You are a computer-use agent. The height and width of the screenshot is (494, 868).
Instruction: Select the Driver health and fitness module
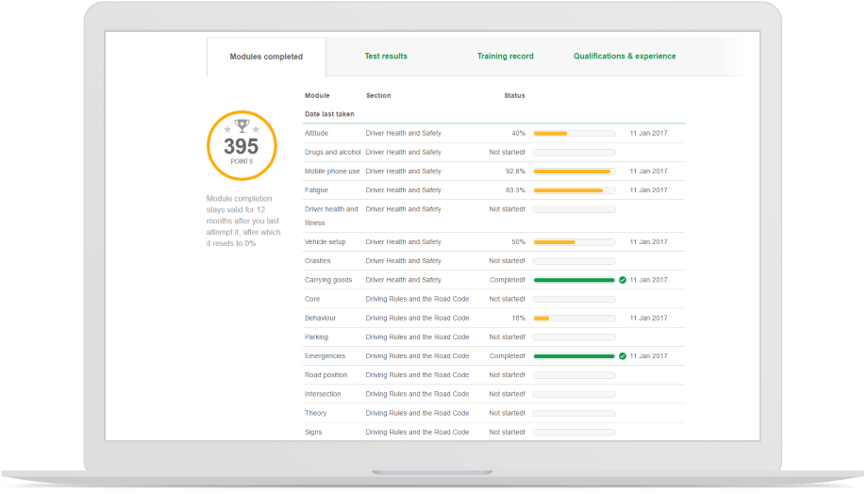tap(331, 216)
